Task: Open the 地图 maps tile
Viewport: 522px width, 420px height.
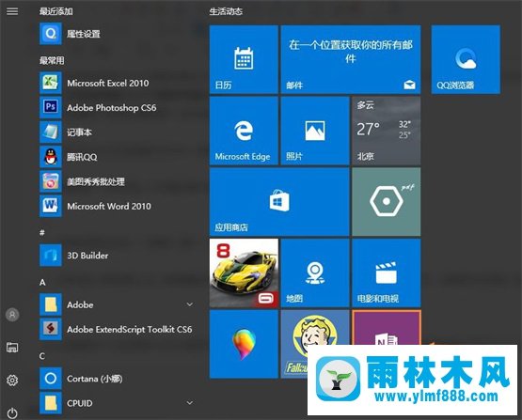Action: (315, 273)
